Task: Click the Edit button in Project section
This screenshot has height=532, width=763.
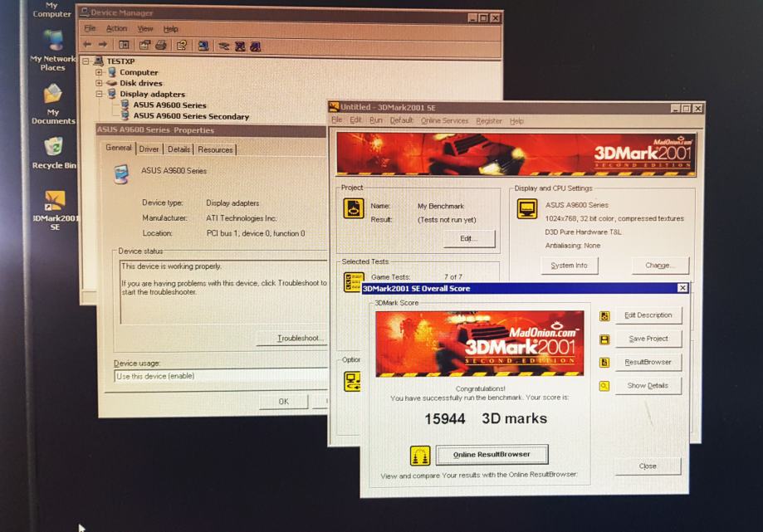Action: [x=469, y=238]
